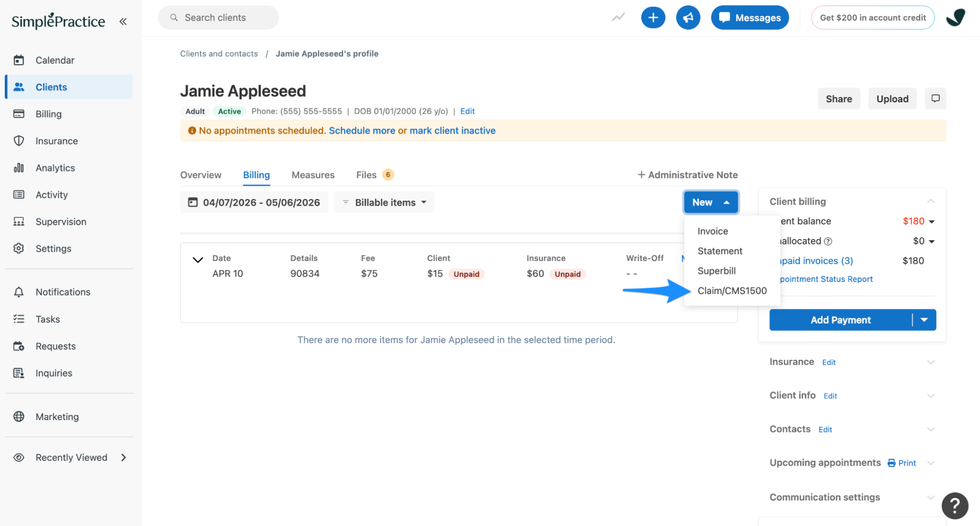Image resolution: width=980 pixels, height=526 pixels.
Task: Open the Add Payment dropdown arrow
Action: tap(924, 320)
